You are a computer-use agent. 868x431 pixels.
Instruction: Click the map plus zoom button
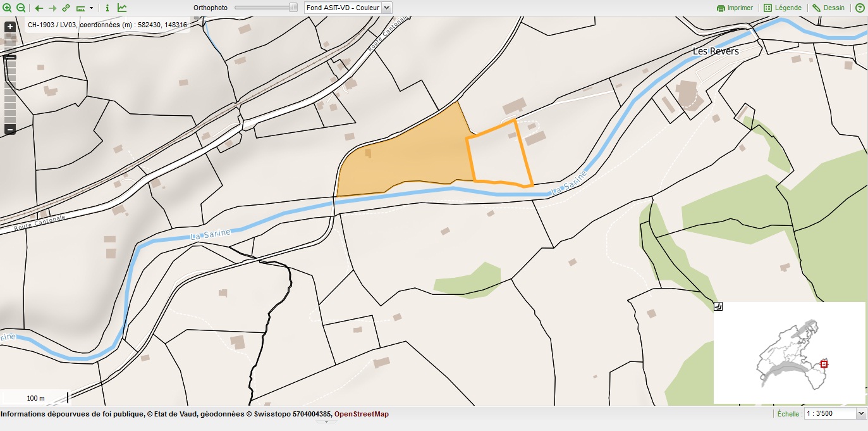tap(10, 27)
